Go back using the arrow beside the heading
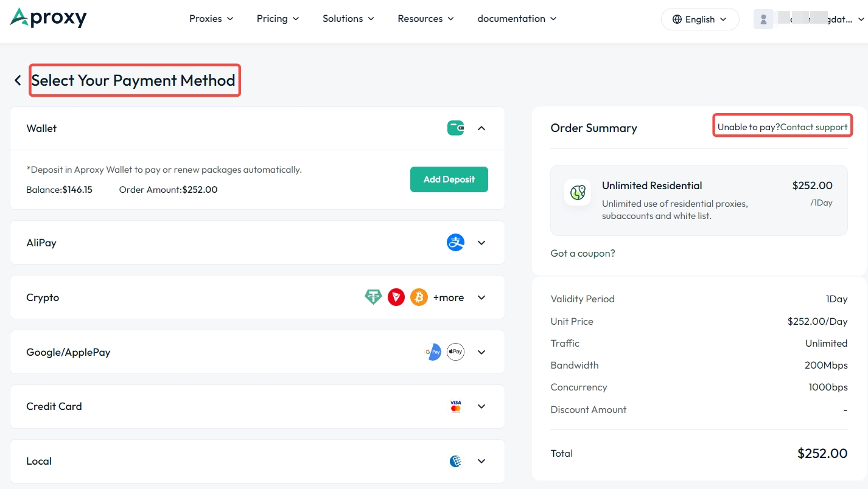 (x=18, y=80)
